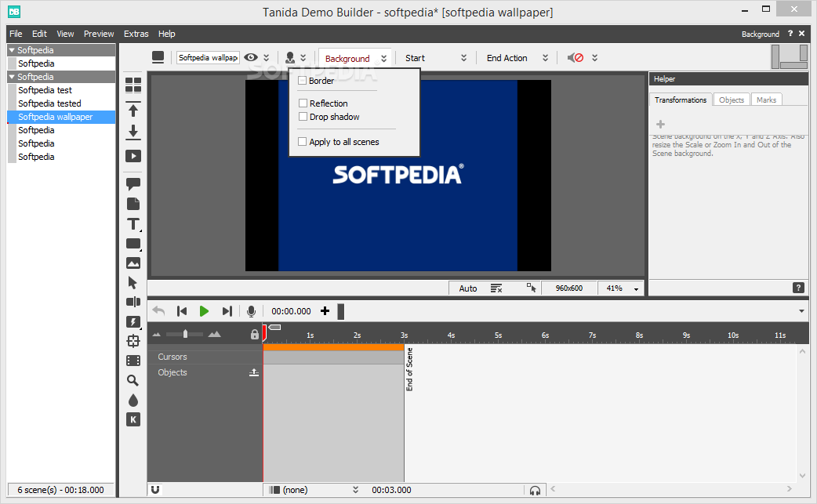Click the narrator person icon
817x504 pixels.
[290, 57]
